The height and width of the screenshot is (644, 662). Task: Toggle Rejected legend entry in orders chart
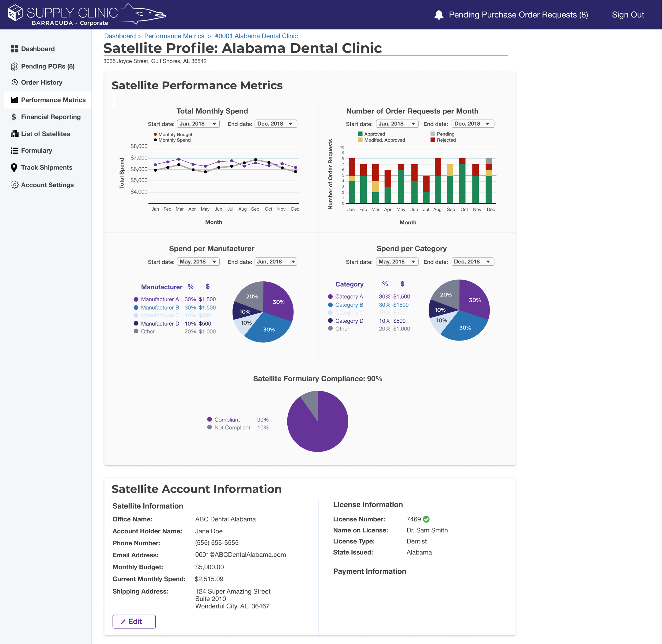click(443, 140)
